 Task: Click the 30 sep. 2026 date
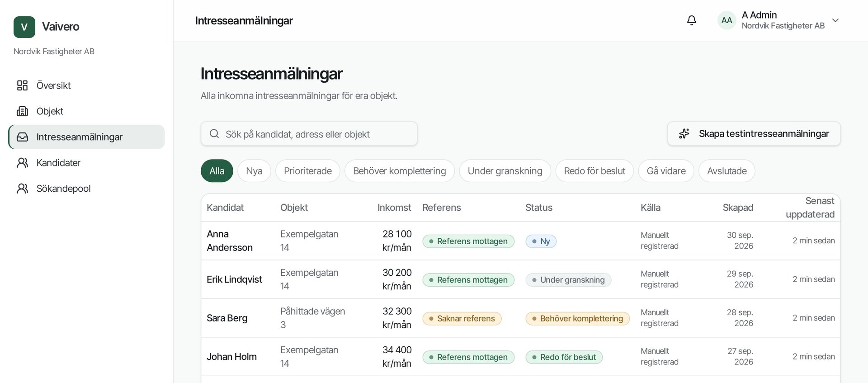tap(740, 241)
